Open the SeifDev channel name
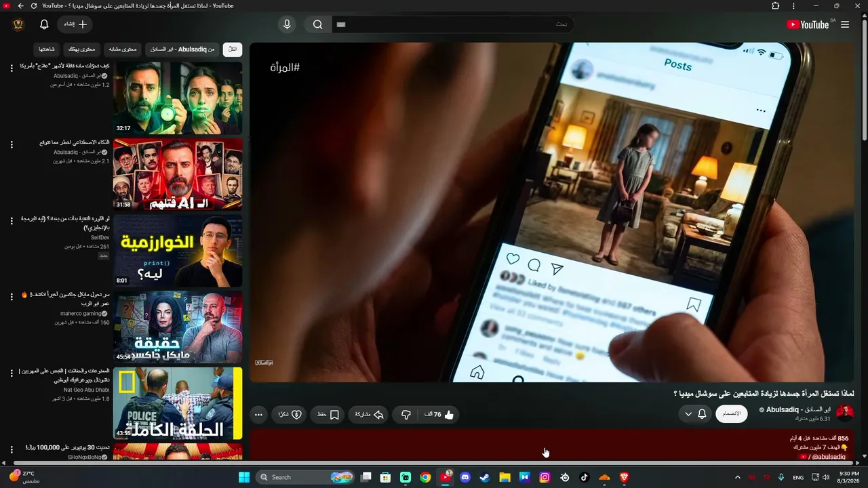868x488 pixels. point(100,238)
